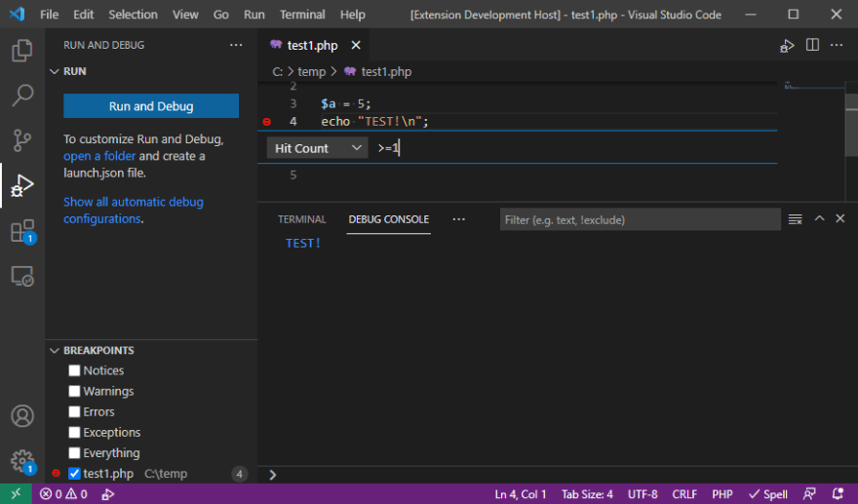Screen dimensions: 858x504
Task: Close the test1.php editor tab
Action: [356, 45]
